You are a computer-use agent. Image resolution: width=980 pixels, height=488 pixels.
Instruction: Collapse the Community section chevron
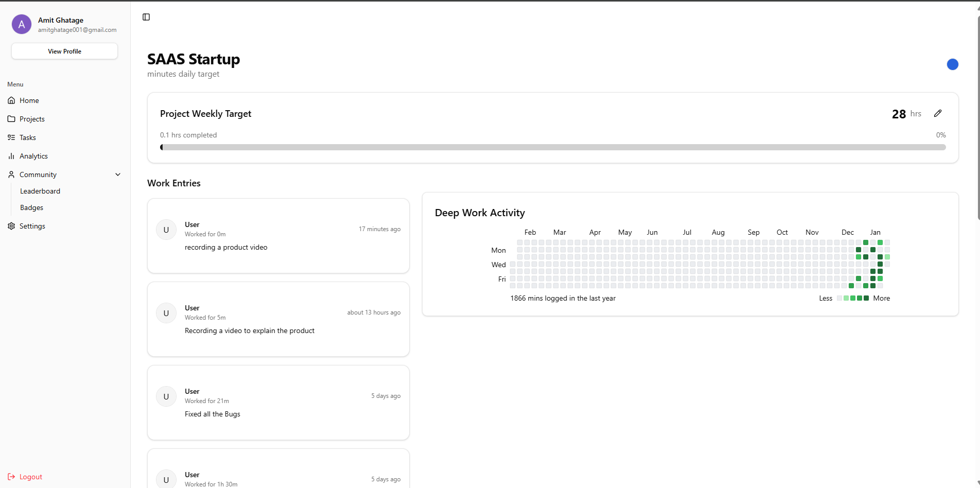[118, 175]
